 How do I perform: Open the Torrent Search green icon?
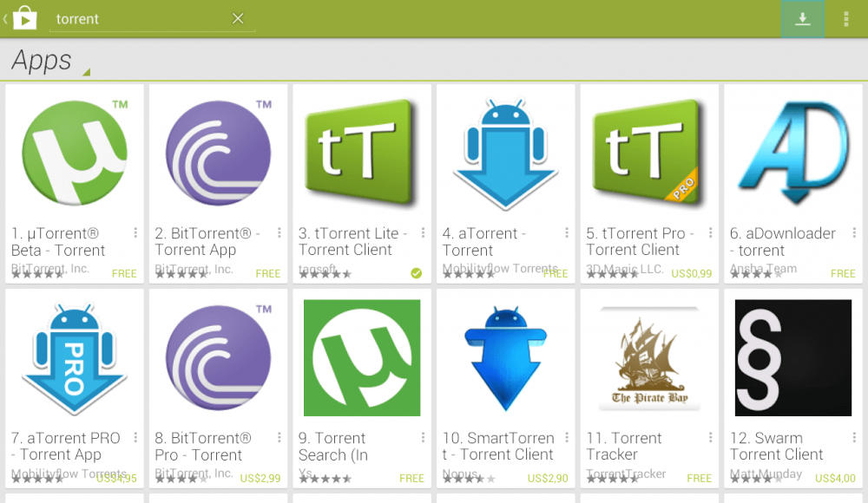362,357
